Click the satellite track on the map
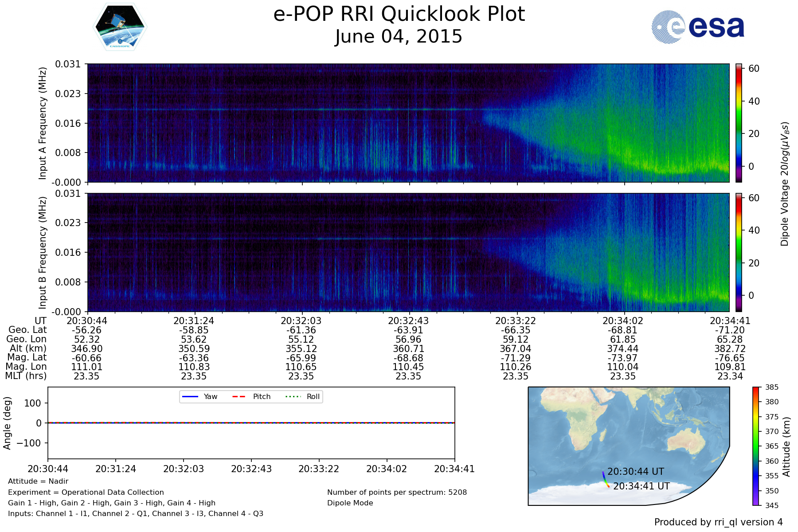The height and width of the screenshot is (532, 798). pyautogui.click(x=605, y=480)
